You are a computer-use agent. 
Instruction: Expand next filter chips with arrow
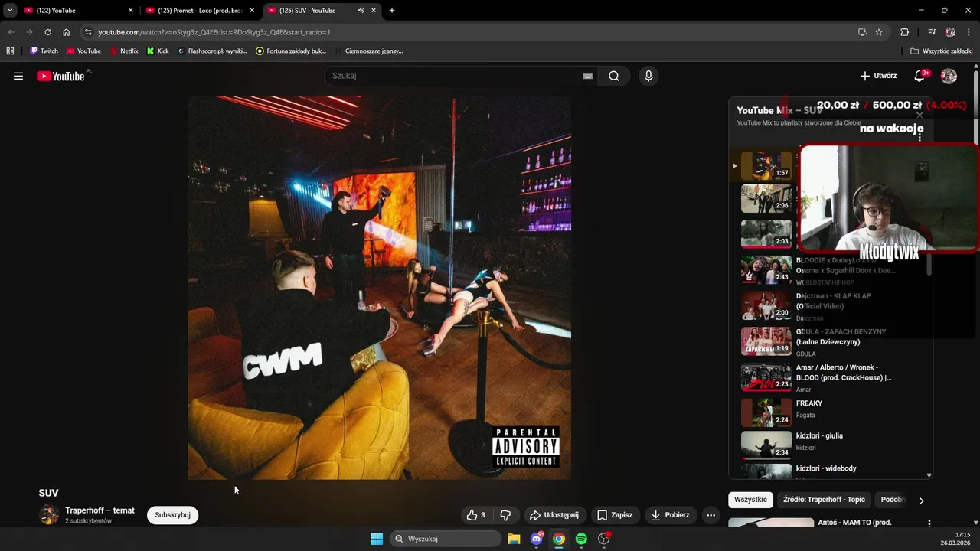(921, 500)
